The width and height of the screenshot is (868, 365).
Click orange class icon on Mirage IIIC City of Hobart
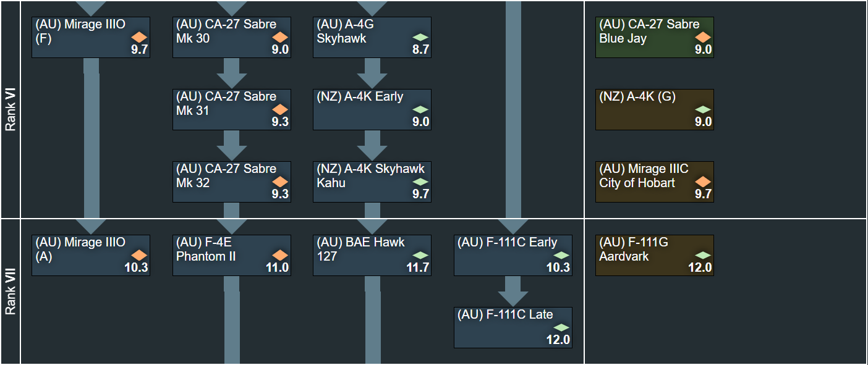[x=704, y=182]
